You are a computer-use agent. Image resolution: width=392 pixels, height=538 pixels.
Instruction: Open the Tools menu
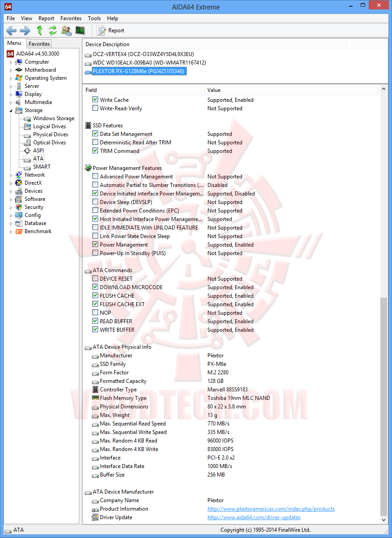(94, 18)
